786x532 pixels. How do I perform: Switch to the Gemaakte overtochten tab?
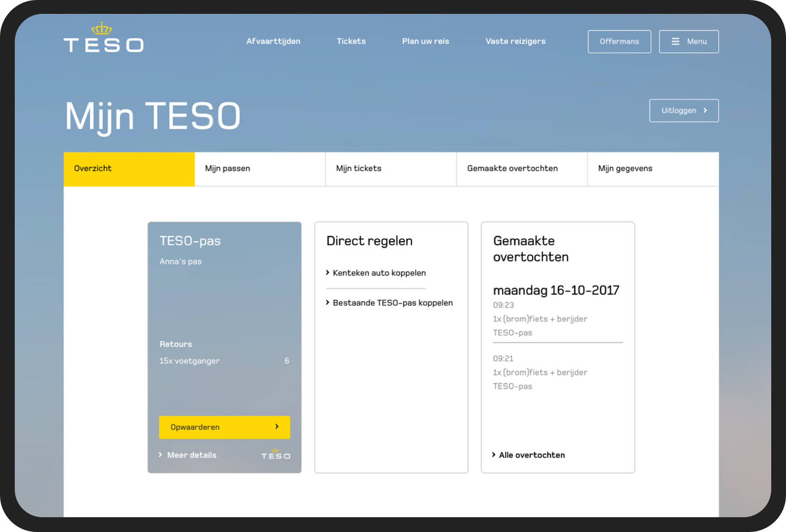point(522,169)
